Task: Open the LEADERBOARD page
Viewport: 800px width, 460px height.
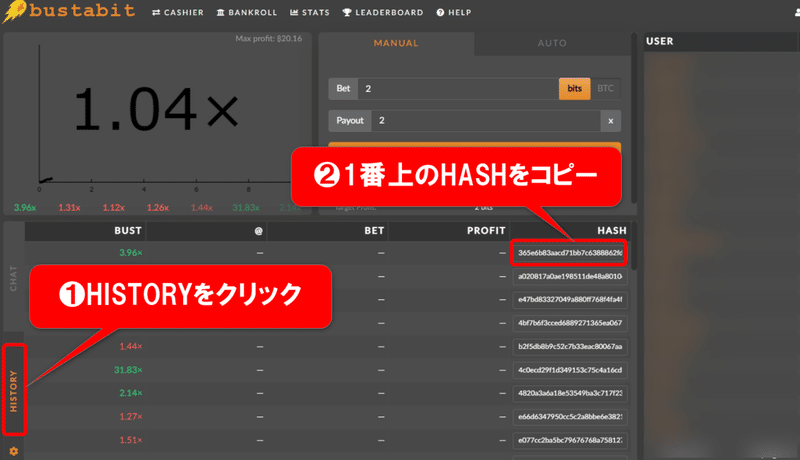Action: point(383,12)
